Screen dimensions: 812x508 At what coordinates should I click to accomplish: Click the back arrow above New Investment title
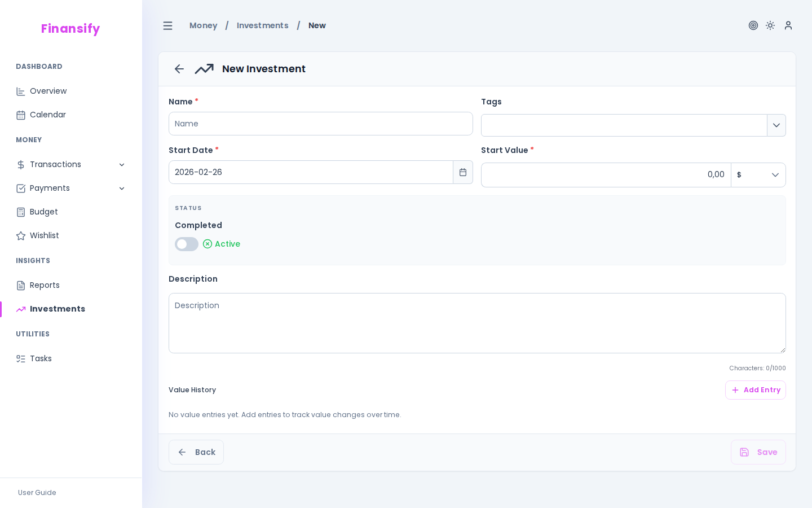coord(179,69)
